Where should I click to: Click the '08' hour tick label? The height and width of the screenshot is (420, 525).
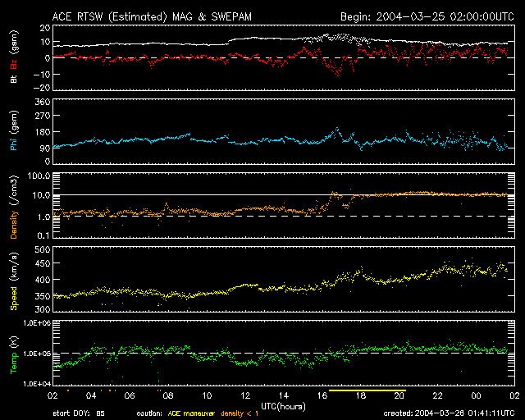tap(168, 396)
